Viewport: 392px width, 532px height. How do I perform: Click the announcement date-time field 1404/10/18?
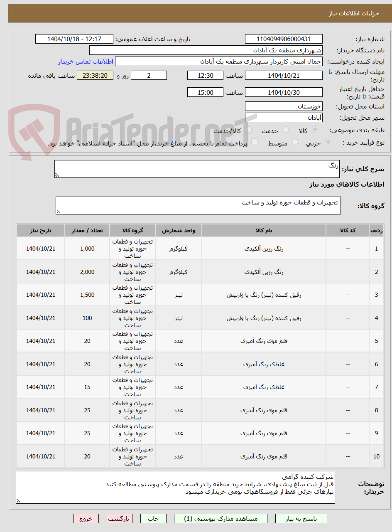(x=74, y=39)
